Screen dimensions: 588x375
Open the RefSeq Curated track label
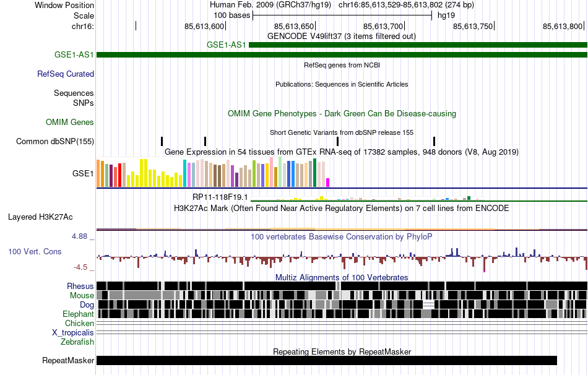coord(66,74)
